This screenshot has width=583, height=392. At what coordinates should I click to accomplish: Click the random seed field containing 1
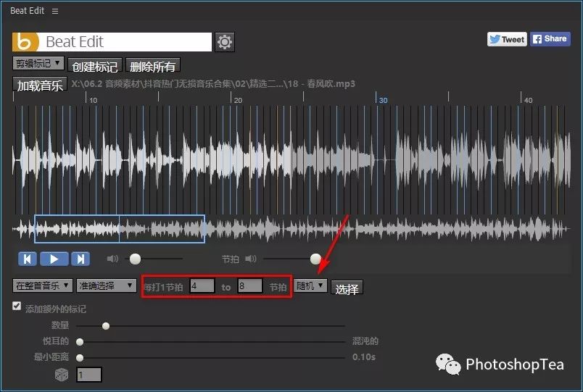89,375
